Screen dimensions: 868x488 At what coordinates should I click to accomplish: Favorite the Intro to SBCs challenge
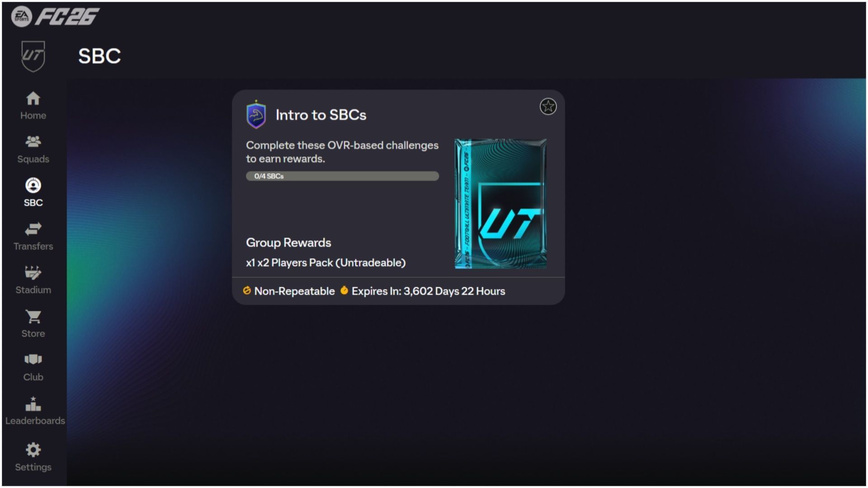pos(548,107)
